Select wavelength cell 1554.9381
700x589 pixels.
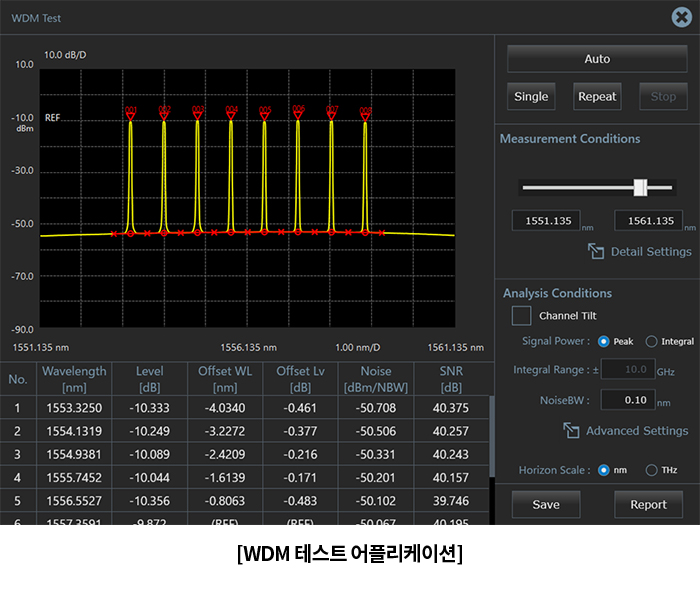(74, 454)
